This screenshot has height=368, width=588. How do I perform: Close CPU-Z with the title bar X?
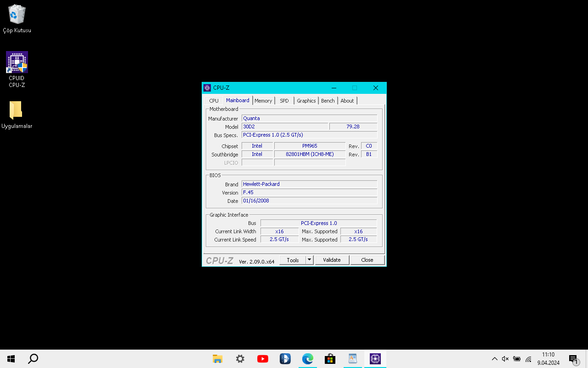pos(375,88)
